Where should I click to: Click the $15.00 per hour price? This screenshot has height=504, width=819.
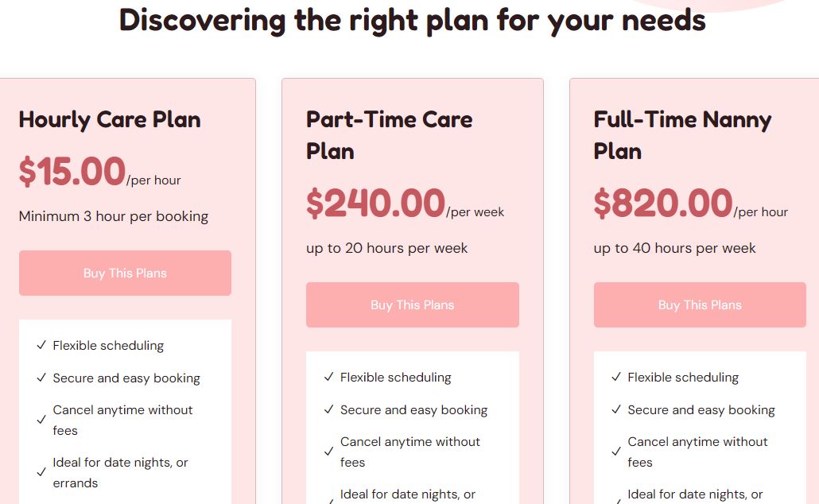[x=72, y=172]
